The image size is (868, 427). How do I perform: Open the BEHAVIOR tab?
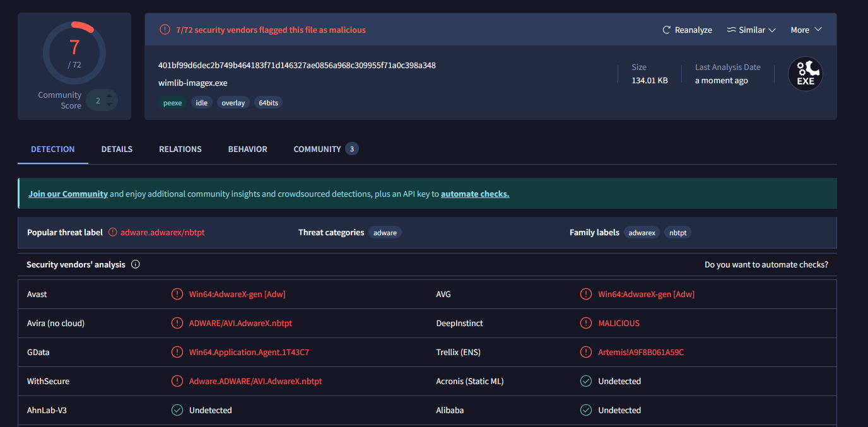[248, 149]
